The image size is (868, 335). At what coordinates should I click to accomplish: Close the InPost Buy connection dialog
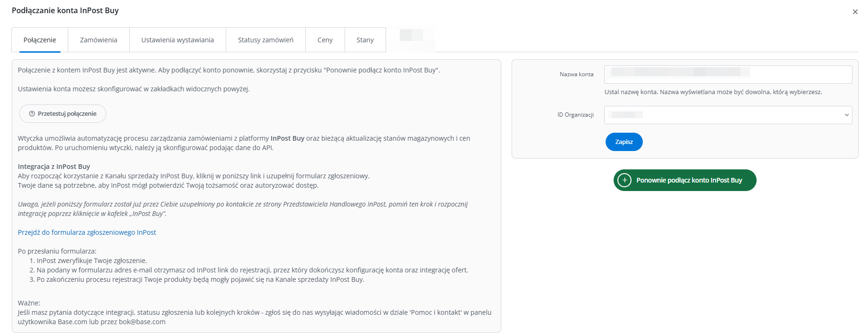click(x=855, y=12)
